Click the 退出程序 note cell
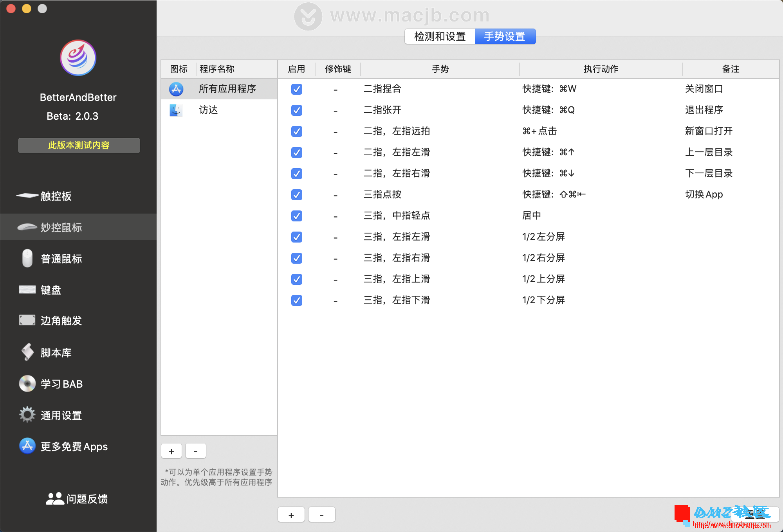The image size is (783, 532). tap(704, 110)
